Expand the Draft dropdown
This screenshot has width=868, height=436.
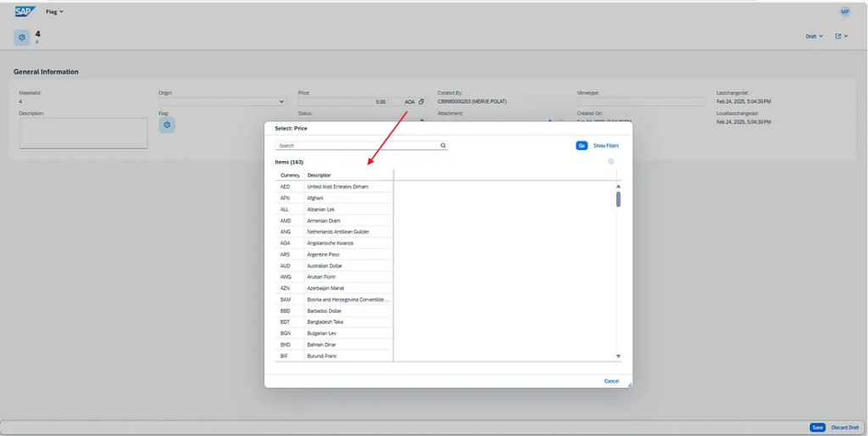coord(815,36)
